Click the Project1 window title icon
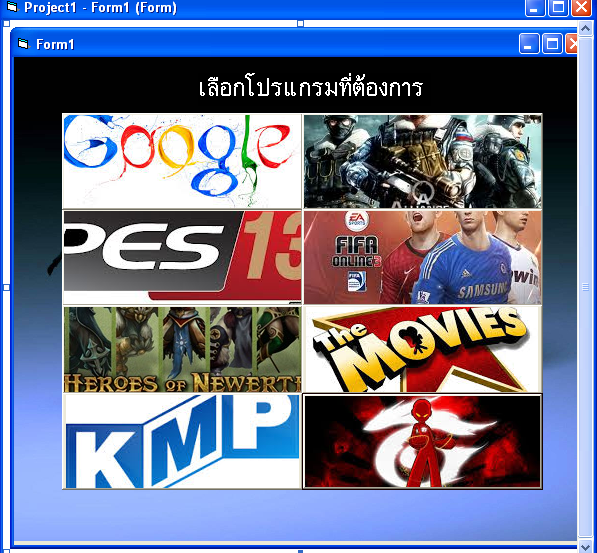The image size is (597, 553). click(12, 6)
